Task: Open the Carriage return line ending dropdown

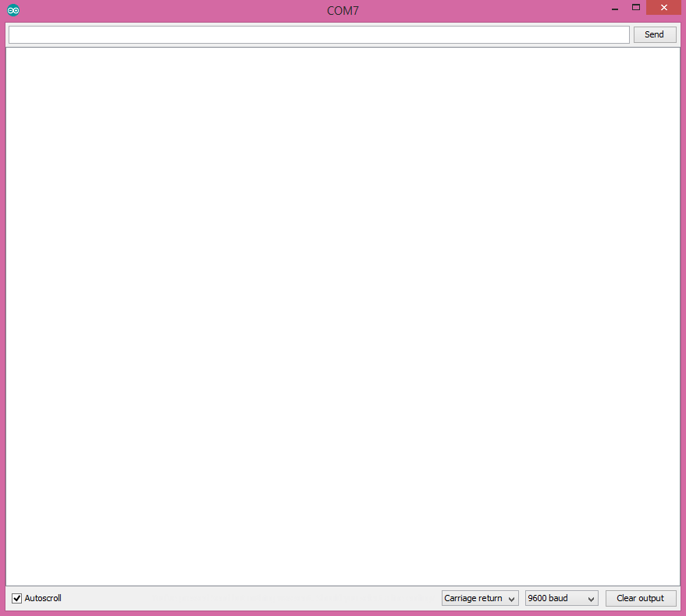Action: (x=474, y=599)
